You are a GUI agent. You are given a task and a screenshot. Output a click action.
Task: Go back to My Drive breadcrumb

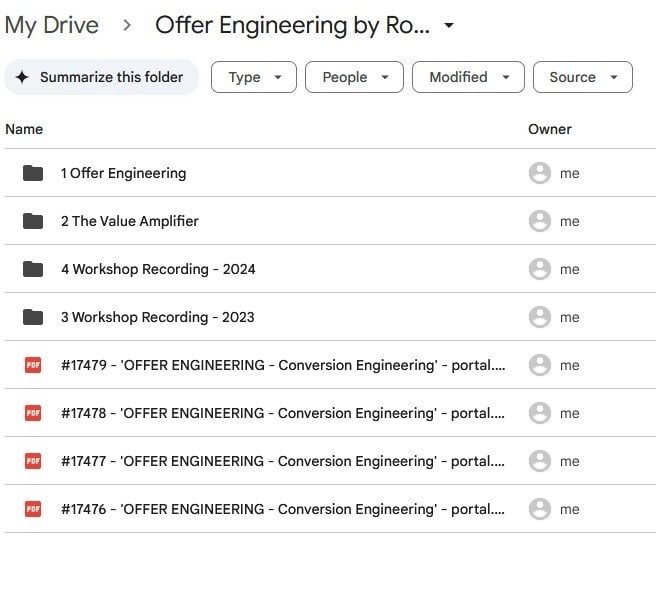point(51,25)
